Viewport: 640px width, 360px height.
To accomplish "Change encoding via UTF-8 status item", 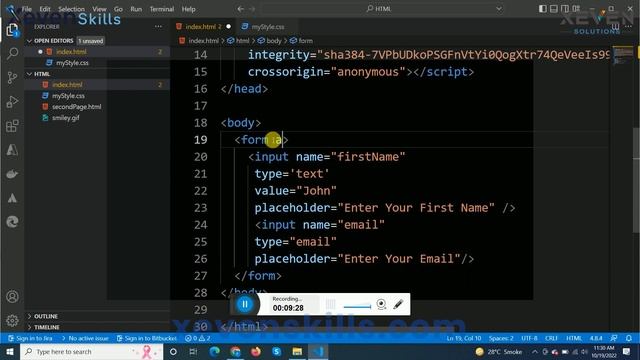I will point(529,338).
